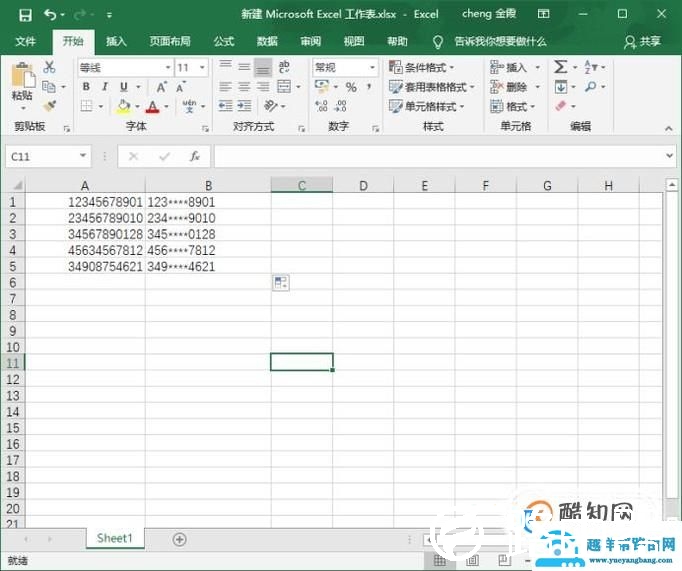Screen dimensions: 682x571
Task: Click the percent style icon
Action: pyautogui.click(x=351, y=87)
